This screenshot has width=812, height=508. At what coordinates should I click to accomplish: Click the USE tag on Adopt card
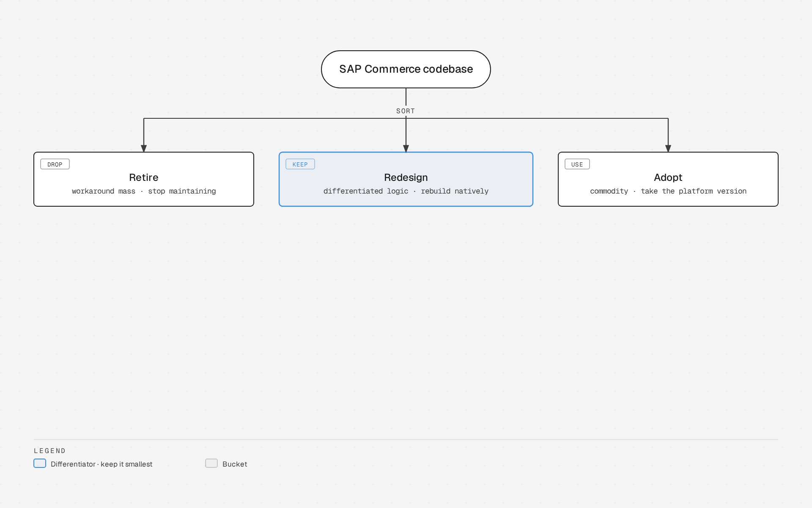tap(577, 164)
